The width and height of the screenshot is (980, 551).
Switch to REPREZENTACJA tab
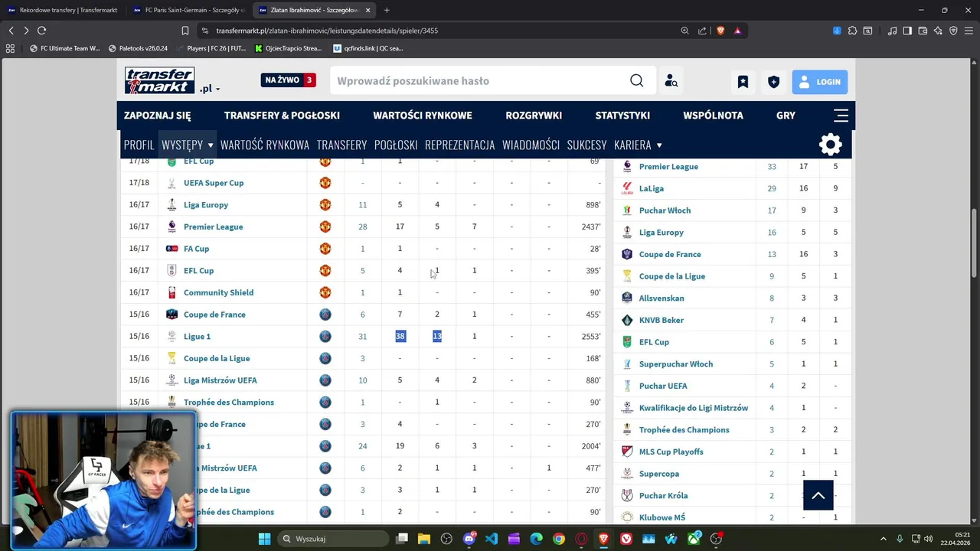459,145
